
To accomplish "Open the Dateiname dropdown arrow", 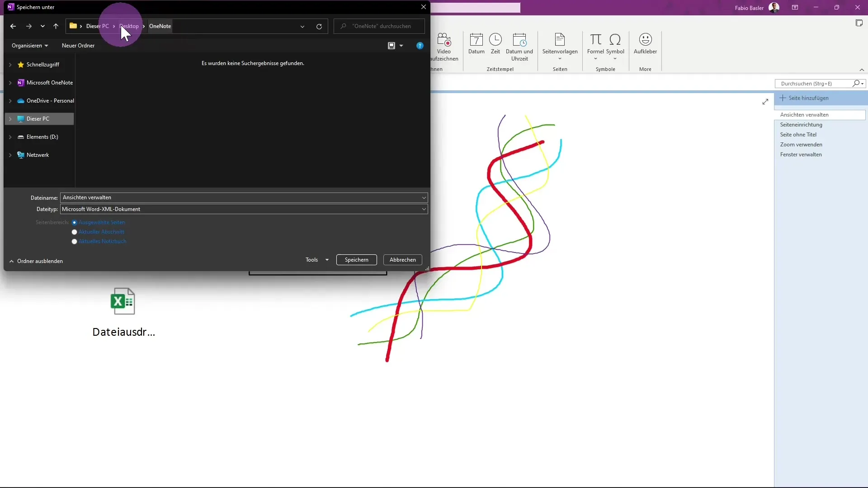I will (424, 197).
